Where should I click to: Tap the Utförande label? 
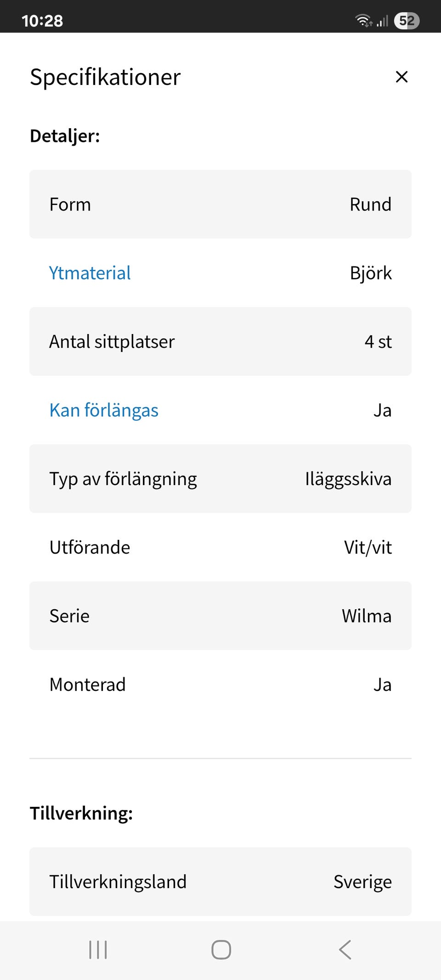90,547
